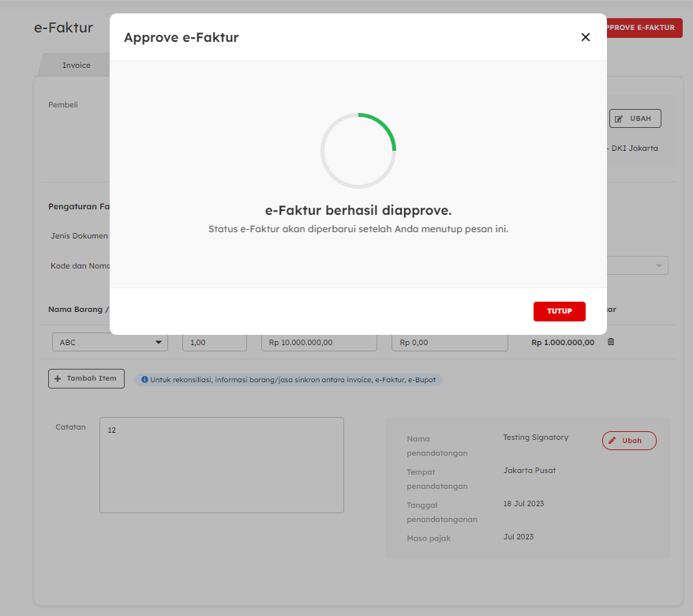Expand the Kode dan Nomor dropdown arrow

(x=659, y=265)
